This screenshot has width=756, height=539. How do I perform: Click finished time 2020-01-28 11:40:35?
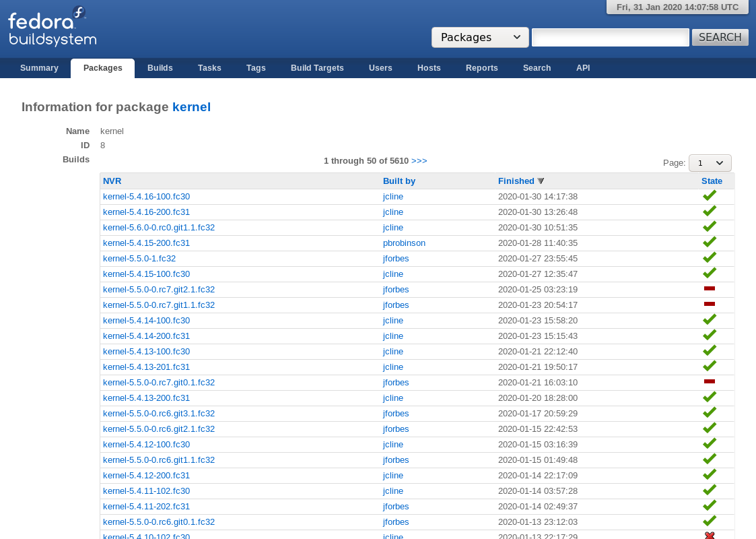pyautogui.click(x=538, y=243)
